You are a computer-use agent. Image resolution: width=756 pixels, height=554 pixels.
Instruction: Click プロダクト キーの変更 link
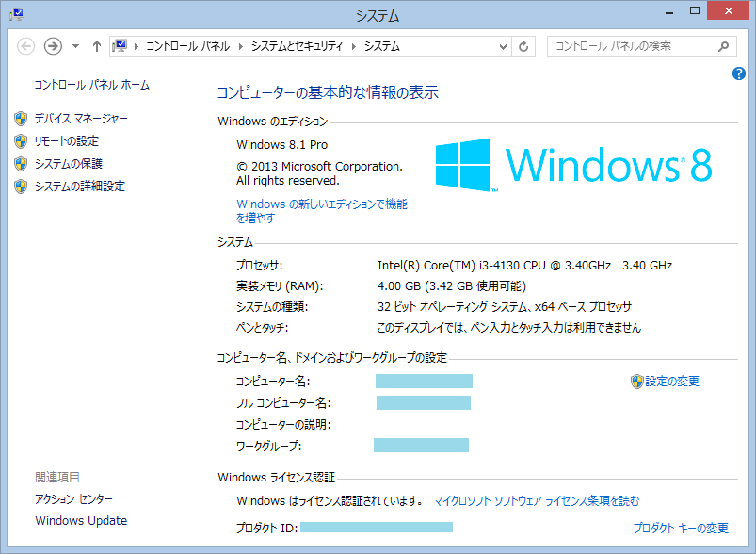(x=681, y=528)
